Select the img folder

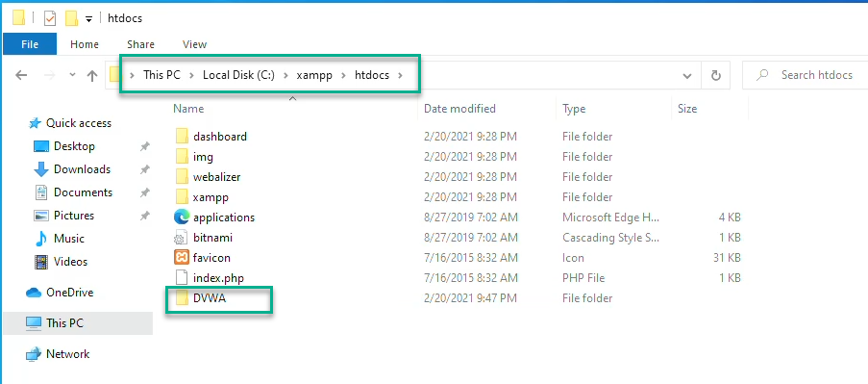(x=203, y=157)
